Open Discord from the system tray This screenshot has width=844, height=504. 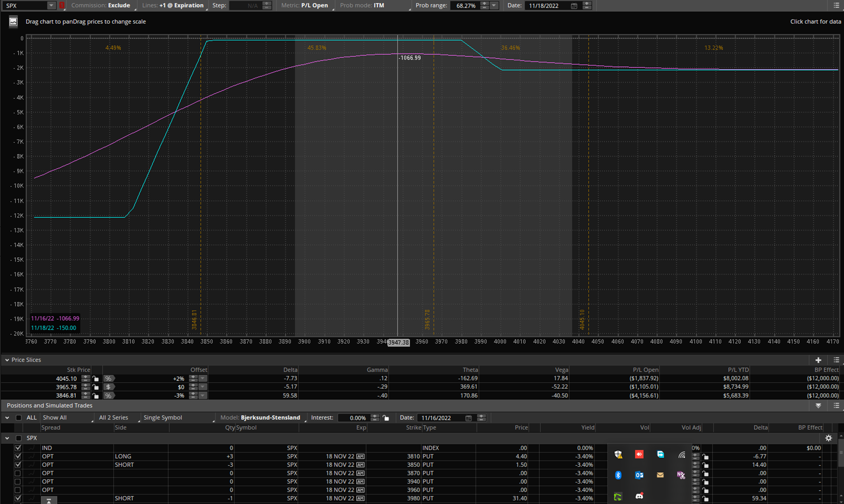(639, 496)
